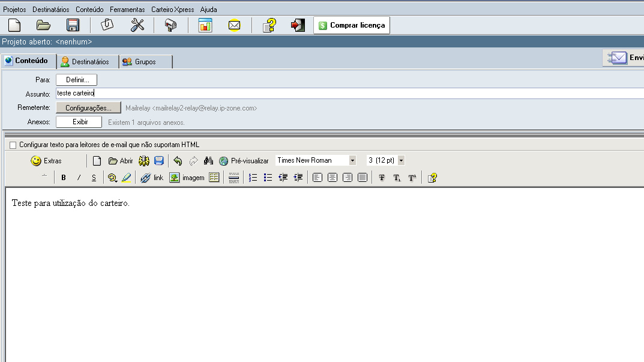Open project using the main toolbar folder icon
Image resolution: width=644 pixels, height=362 pixels.
pyautogui.click(x=43, y=25)
